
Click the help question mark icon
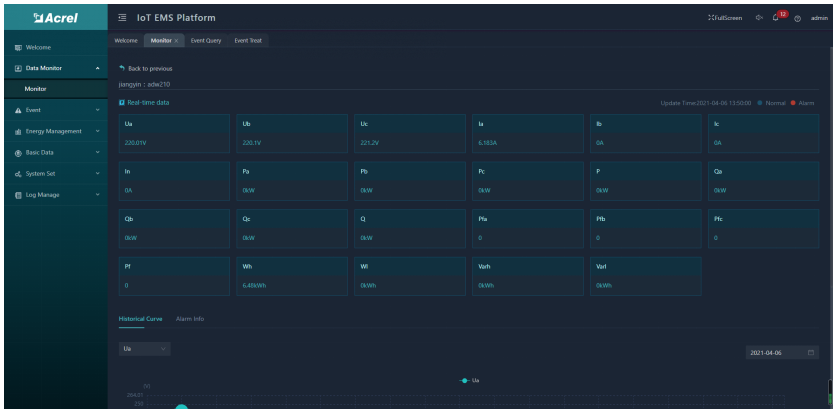click(x=799, y=18)
